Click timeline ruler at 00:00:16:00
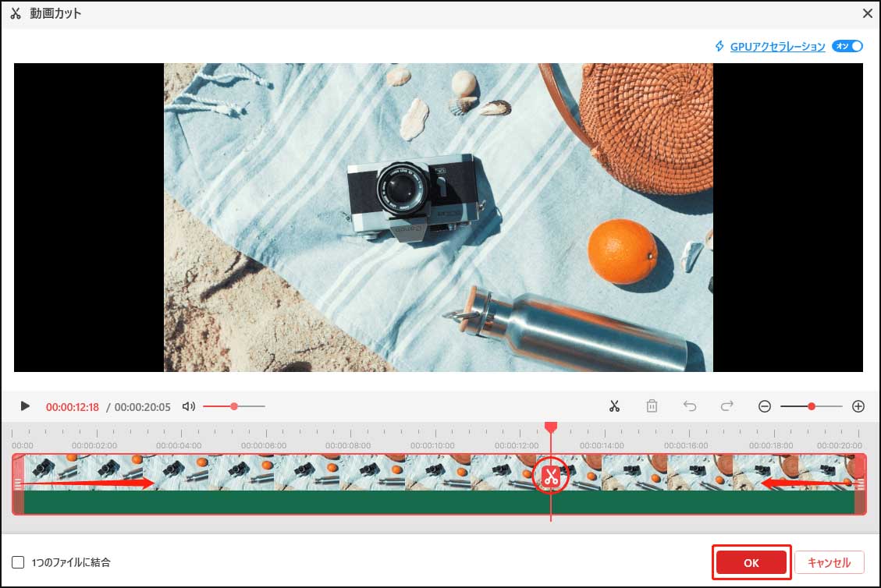The image size is (881, 588). tap(686, 445)
